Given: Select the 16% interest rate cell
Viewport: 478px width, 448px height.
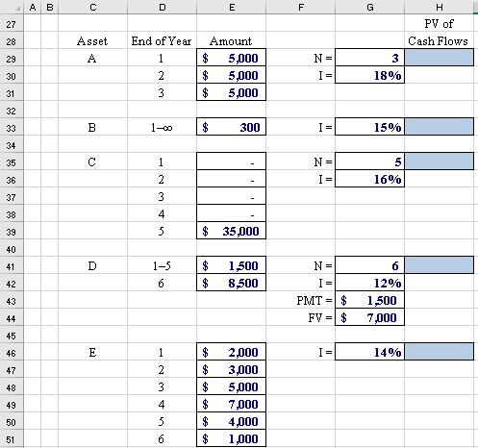Looking at the screenshot, I should (370, 179).
